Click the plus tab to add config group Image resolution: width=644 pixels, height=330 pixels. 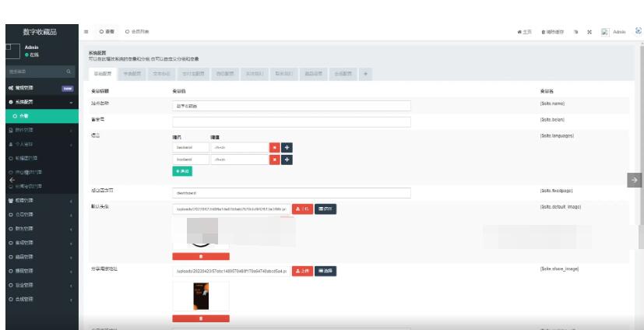click(x=367, y=73)
